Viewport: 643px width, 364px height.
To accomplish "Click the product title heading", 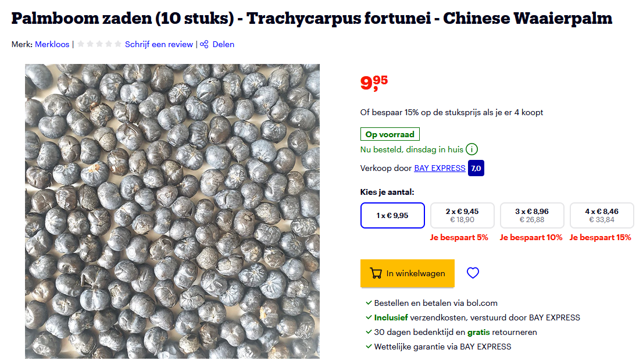I will [312, 18].
